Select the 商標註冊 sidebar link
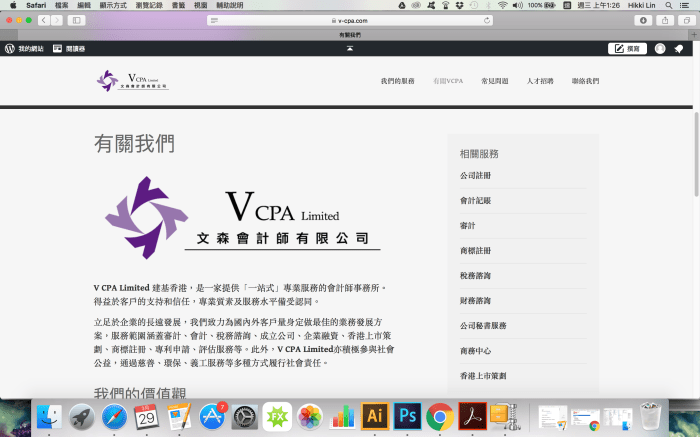This screenshot has width=700, height=437. coord(475,251)
